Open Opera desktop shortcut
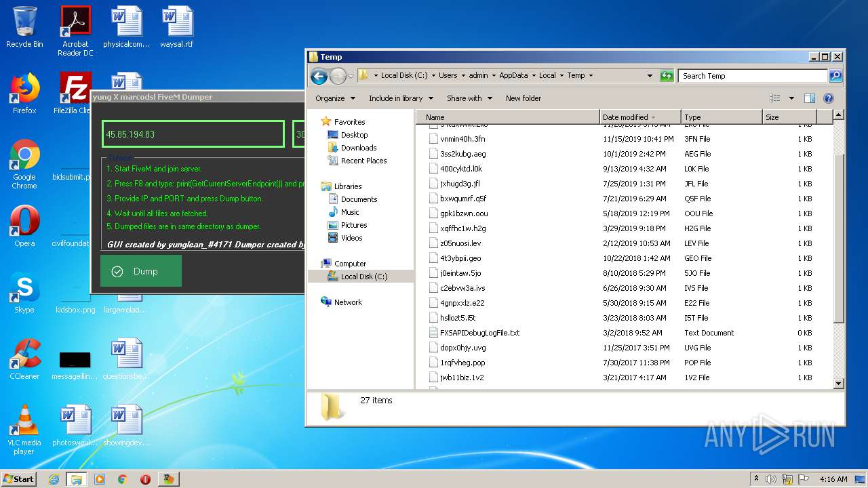 click(24, 226)
